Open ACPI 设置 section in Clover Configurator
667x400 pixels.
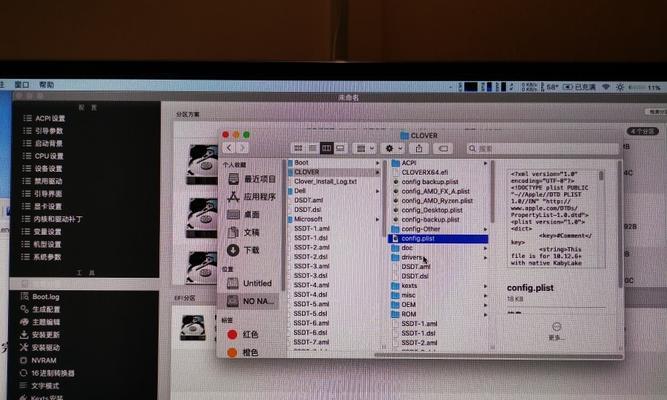(44, 118)
